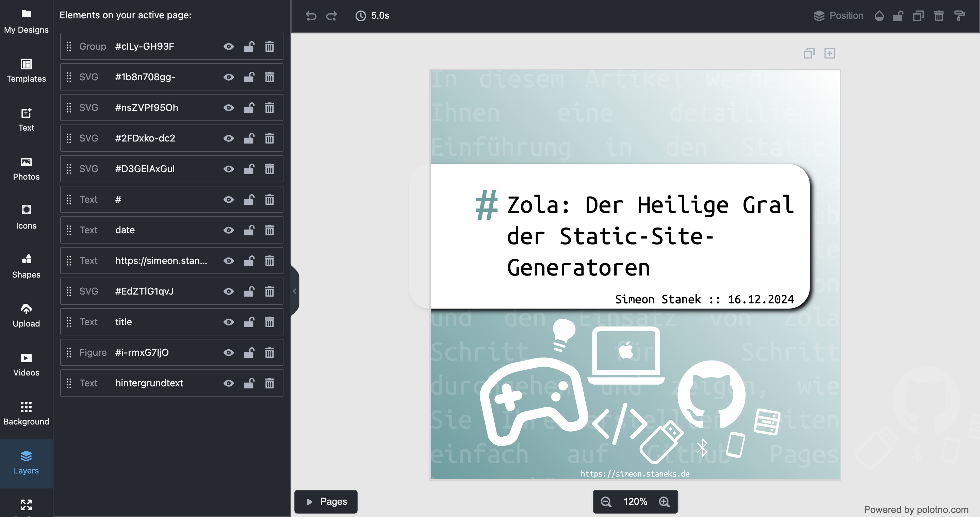980x517 pixels.
Task: Delete the title text layer
Action: [x=269, y=322]
